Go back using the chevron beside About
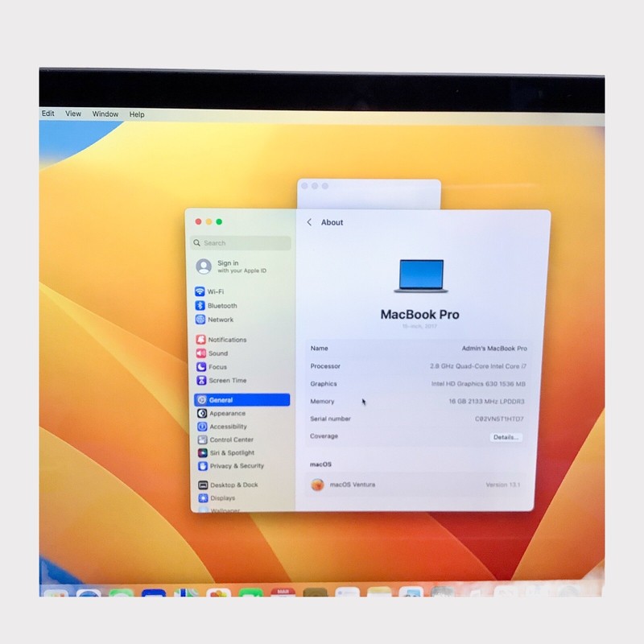The width and height of the screenshot is (644, 644). point(309,222)
